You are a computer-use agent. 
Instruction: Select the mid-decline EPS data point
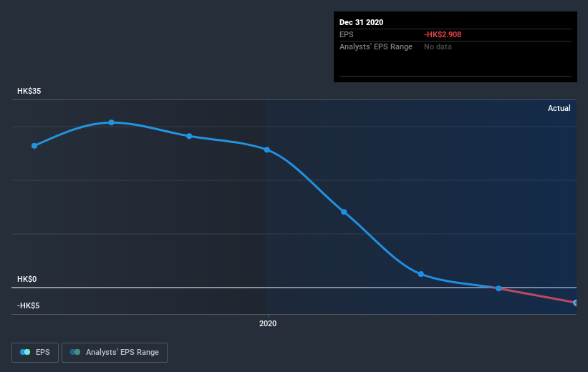click(x=344, y=212)
